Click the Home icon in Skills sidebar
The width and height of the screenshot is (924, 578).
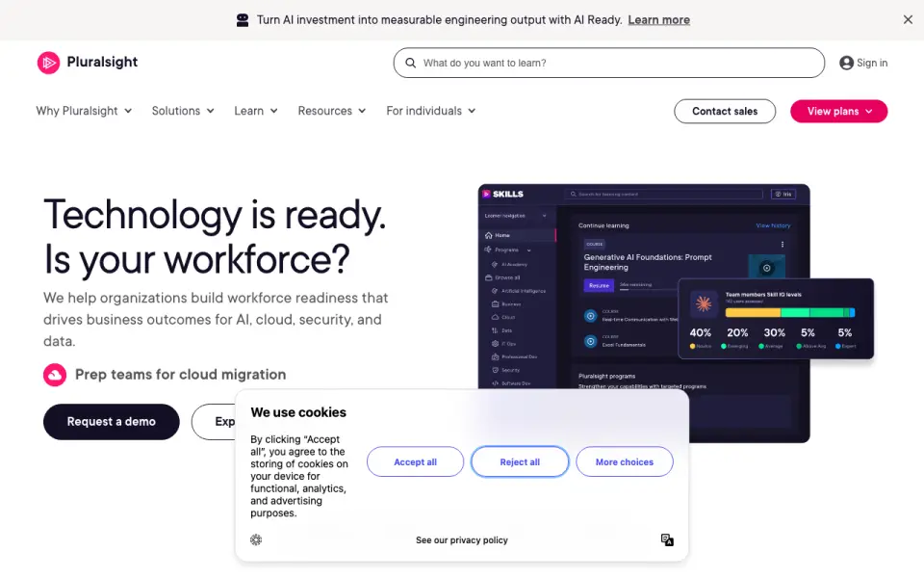click(488, 235)
